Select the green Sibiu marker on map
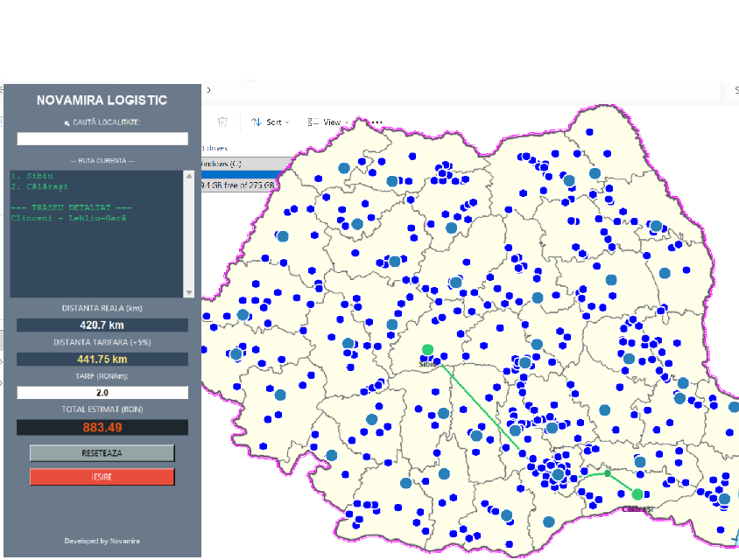 tap(427, 349)
